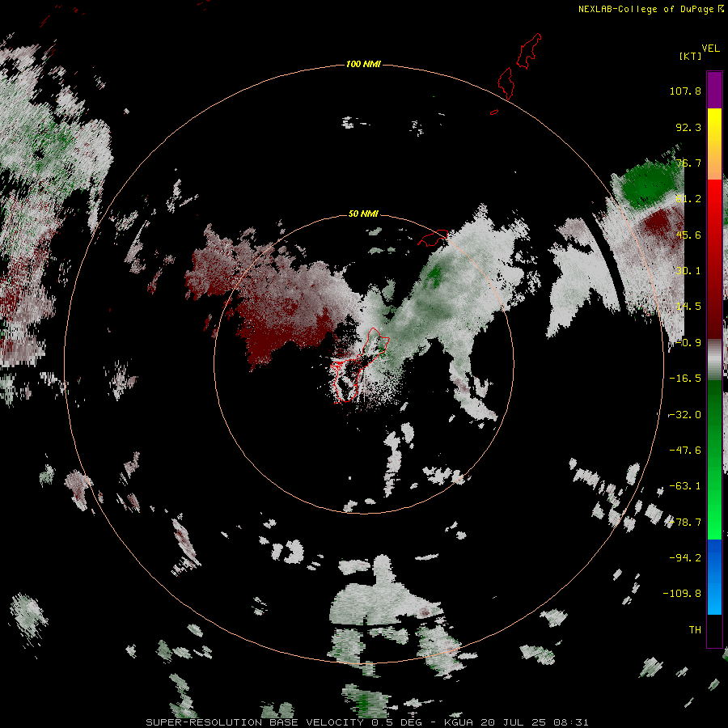Click the gray near-zero segment of color bar

pyautogui.click(x=714, y=360)
